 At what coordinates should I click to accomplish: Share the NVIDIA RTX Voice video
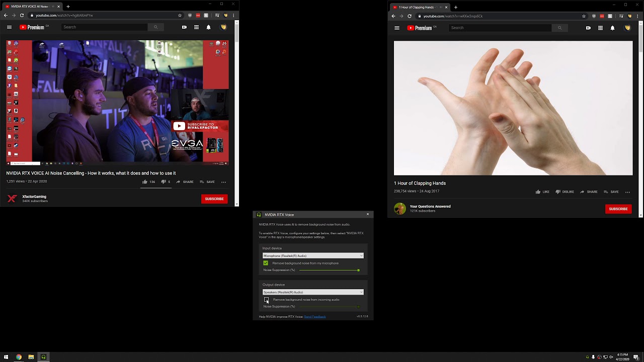pos(185,182)
